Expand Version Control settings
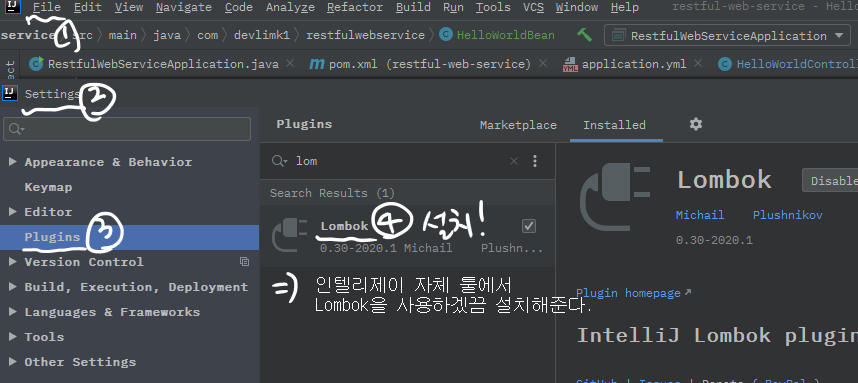The height and width of the screenshot is (383, 858). click(x=13, y=262)
